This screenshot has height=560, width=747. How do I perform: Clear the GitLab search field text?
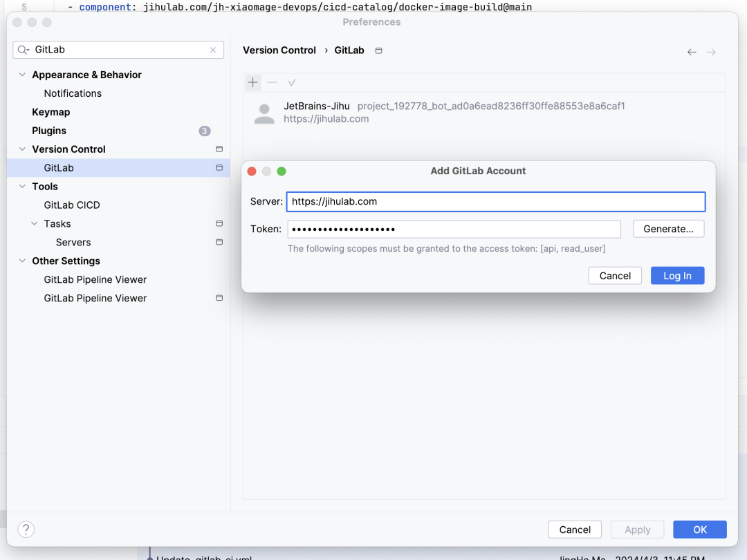213,50
